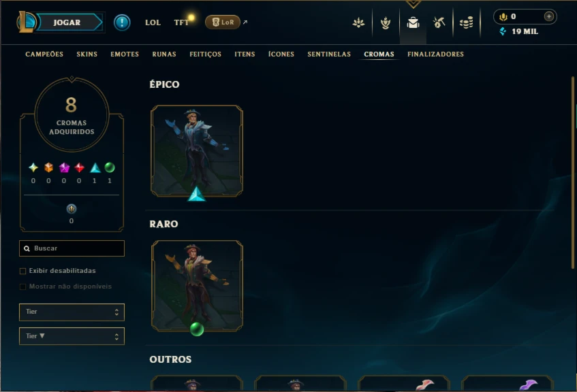
Task: Open the first Tier dropdown
Action: click(x=72, y=312)
